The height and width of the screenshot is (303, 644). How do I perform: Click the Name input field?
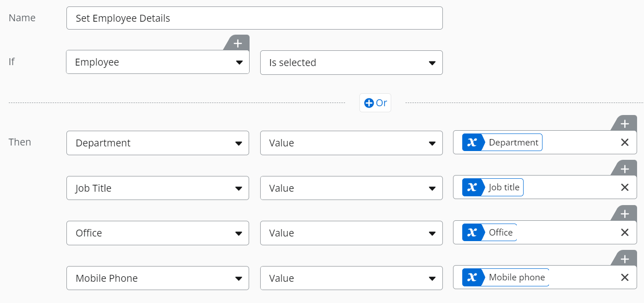coord(254,18)
